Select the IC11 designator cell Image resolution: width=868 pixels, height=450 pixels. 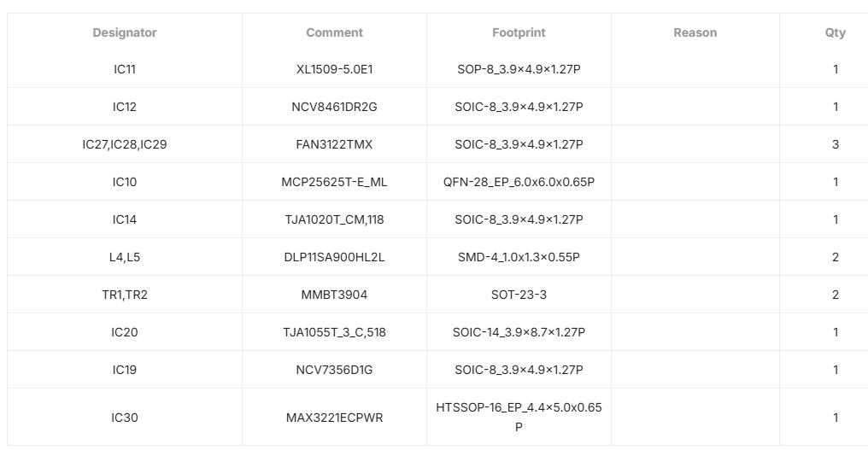pos(125,69)
